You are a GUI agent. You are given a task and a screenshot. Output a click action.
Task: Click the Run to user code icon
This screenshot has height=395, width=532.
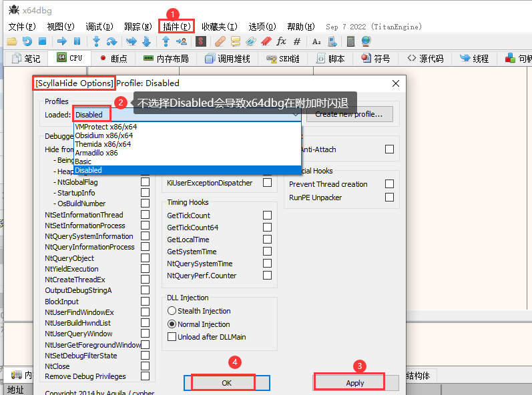pyautogui.click(x=182, y=41)
